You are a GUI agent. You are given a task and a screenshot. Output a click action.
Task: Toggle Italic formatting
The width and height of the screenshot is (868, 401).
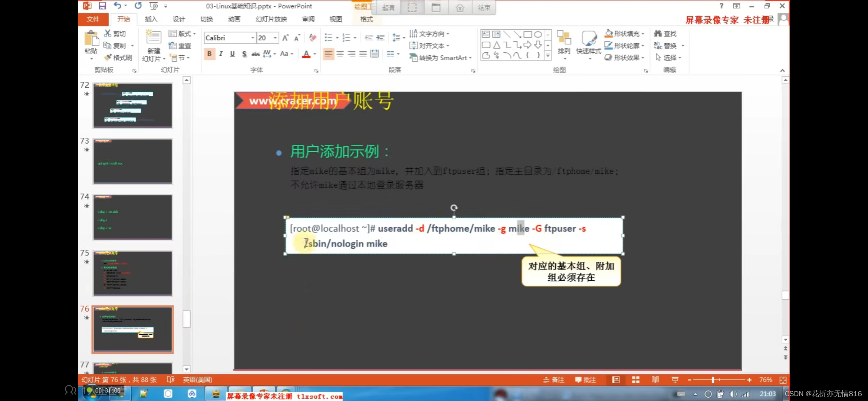point(221,54)
